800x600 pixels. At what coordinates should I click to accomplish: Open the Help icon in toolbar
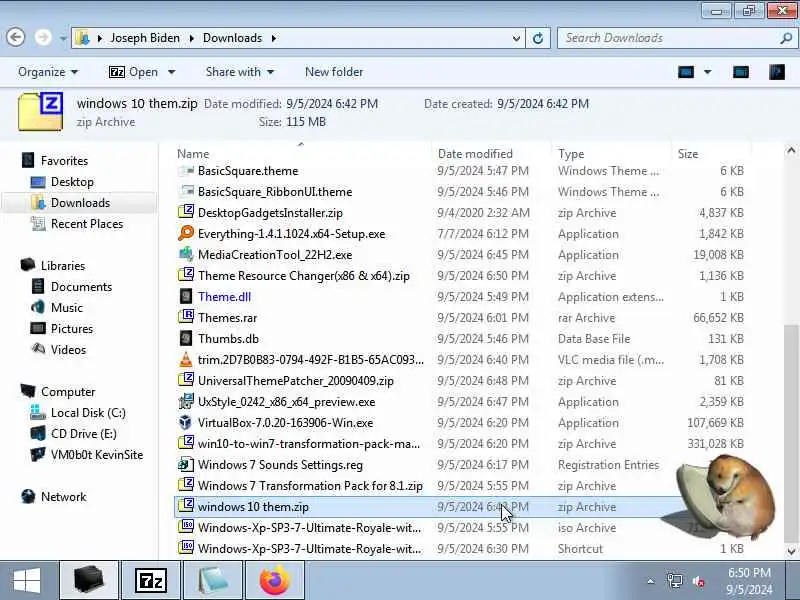pos(777,72)
